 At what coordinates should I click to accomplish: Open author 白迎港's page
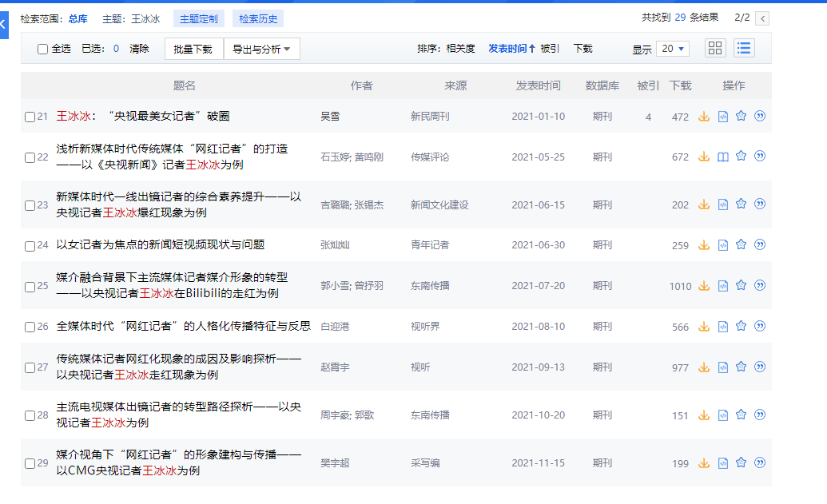pos(335,327)
